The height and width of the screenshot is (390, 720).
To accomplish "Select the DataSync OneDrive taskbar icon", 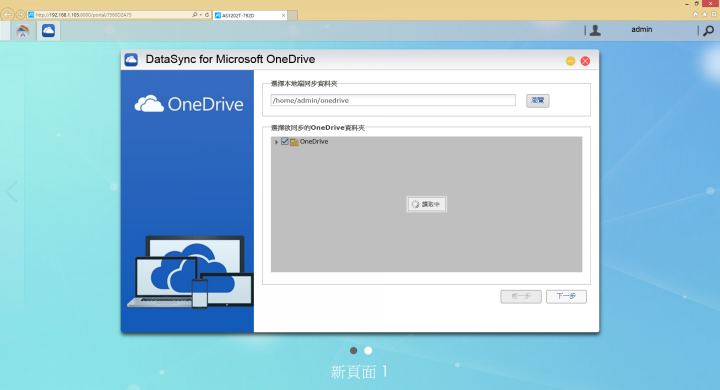I will 48,31.
